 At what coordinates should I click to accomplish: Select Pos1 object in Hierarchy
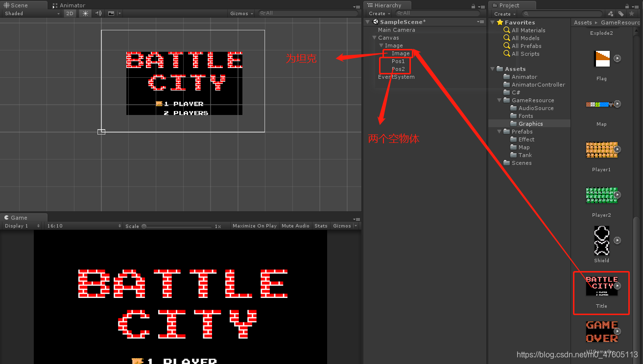click(x=398, y=61)
